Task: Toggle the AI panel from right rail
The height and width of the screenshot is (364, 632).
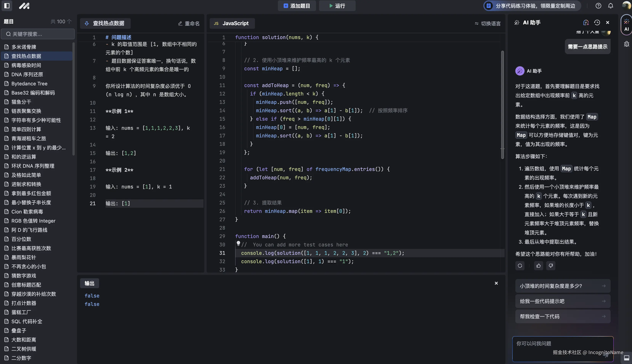Action: (x=626, y=25)
